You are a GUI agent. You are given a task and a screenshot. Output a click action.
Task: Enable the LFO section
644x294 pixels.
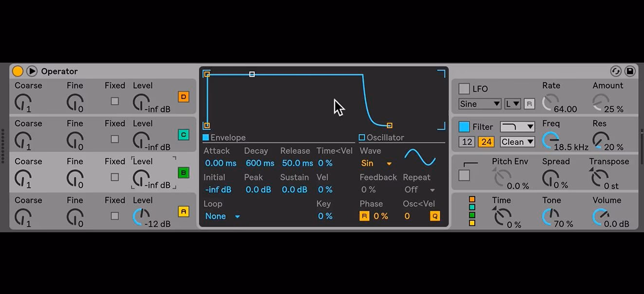(464, 88)
